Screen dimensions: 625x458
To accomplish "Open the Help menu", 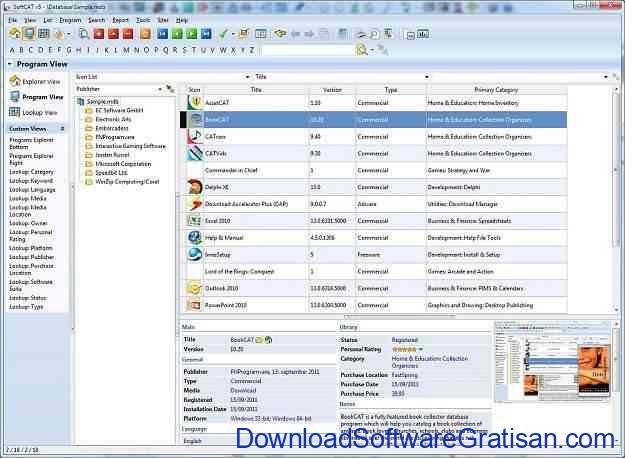I will pos(182,20).
